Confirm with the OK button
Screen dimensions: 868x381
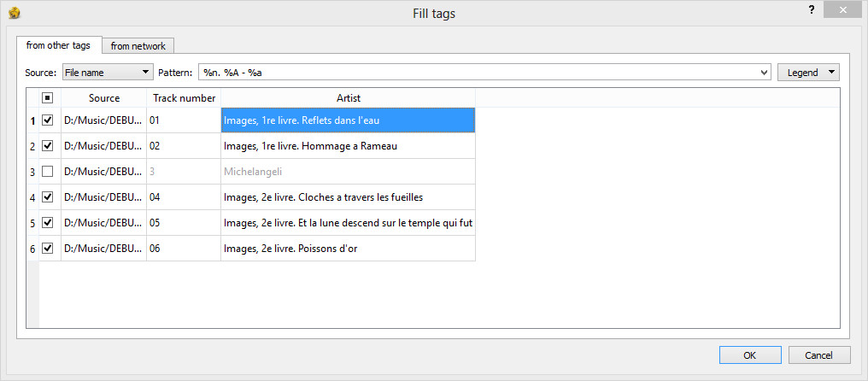click(x=750, y=355)
